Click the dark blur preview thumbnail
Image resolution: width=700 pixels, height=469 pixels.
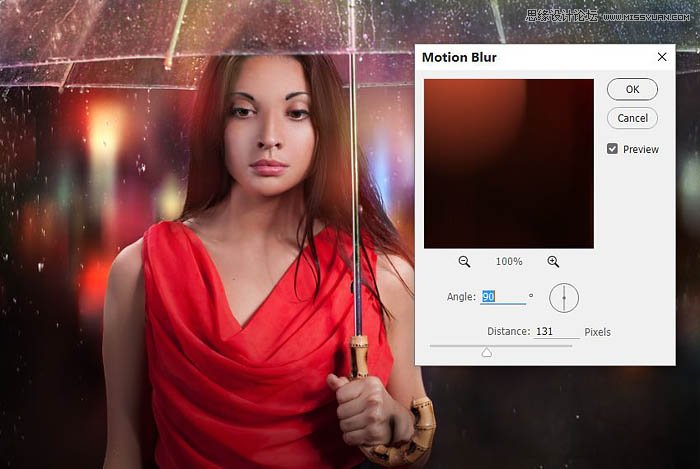pyautogui.click(x=508, y=163)
